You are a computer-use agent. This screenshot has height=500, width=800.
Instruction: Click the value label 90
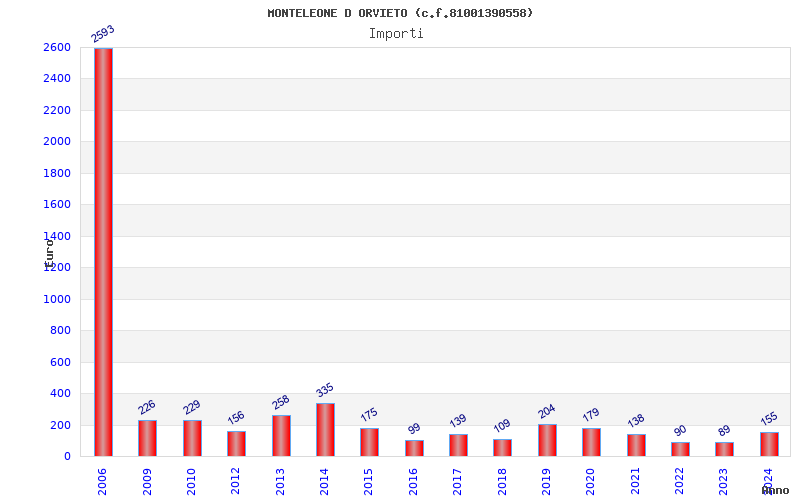680,431
